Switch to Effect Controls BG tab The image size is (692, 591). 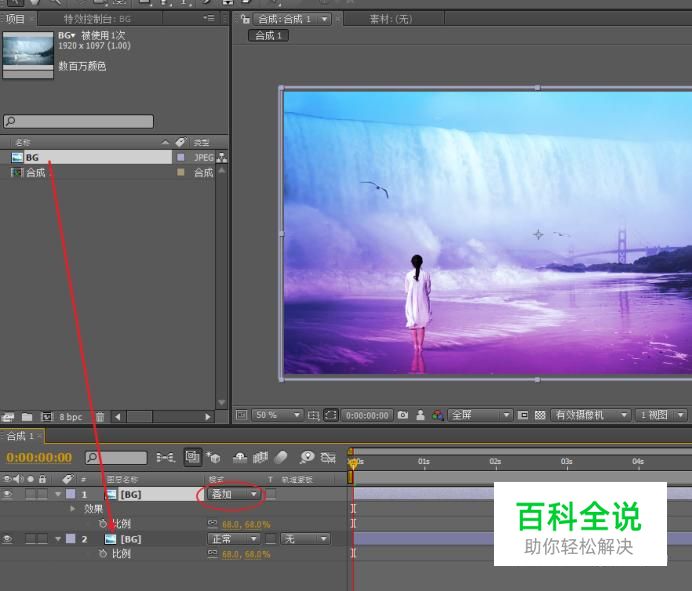[x=97, y=19]
